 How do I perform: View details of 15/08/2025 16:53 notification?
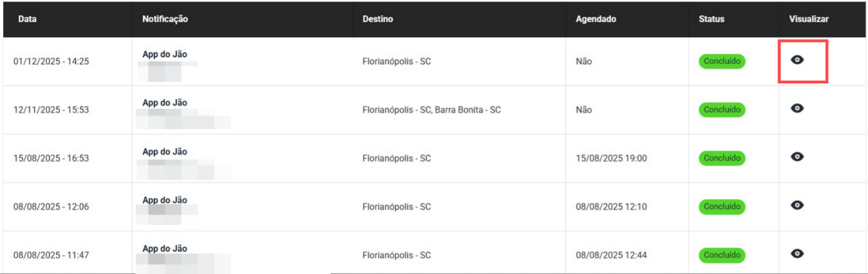[x=797, y=156]
